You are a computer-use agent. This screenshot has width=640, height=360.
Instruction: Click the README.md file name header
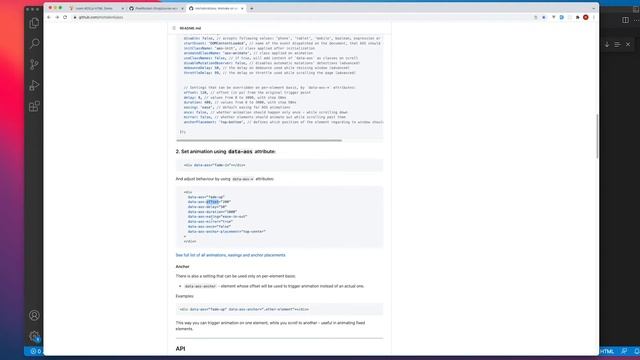[190, 28]
